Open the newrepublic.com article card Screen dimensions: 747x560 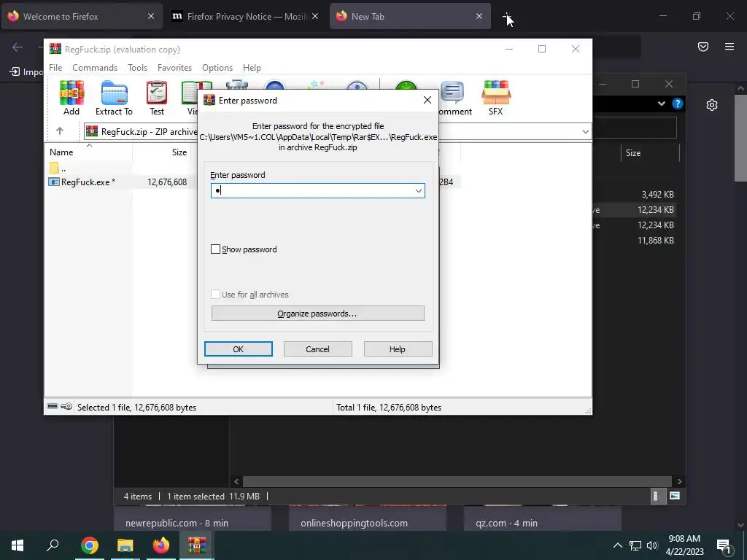(x=193, y=518)
